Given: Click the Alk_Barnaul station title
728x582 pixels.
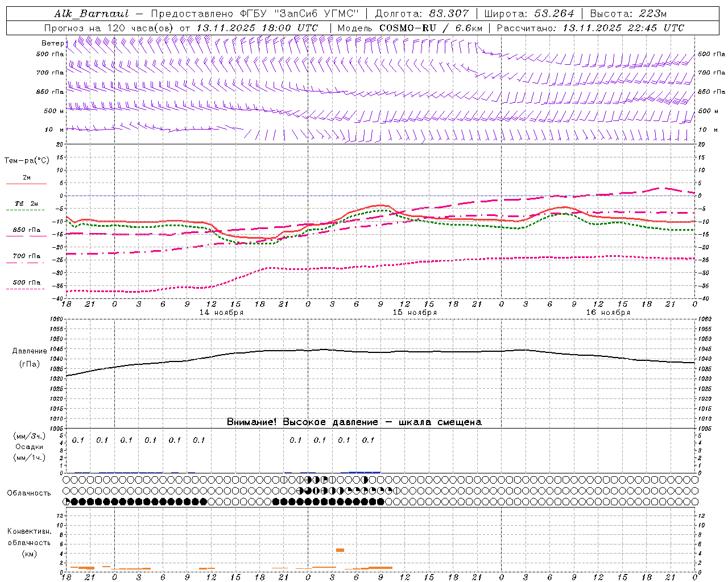Looking at the screenshot, I should point(92,14).
